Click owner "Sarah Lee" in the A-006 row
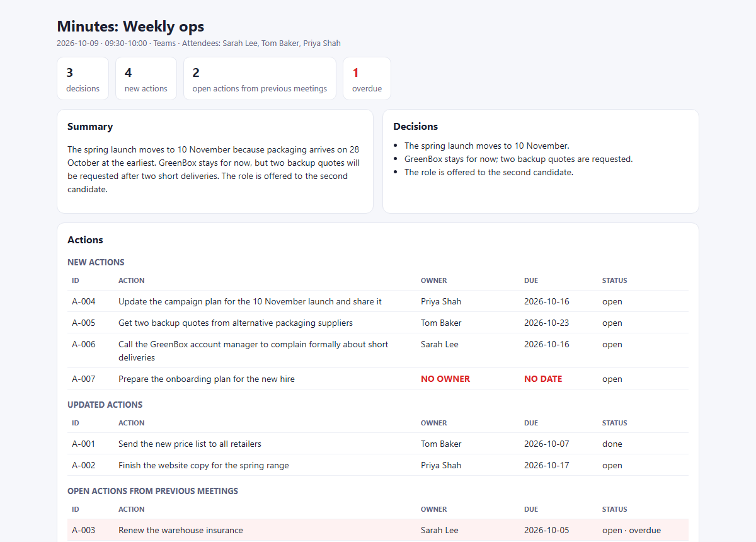 pos(440,344)
